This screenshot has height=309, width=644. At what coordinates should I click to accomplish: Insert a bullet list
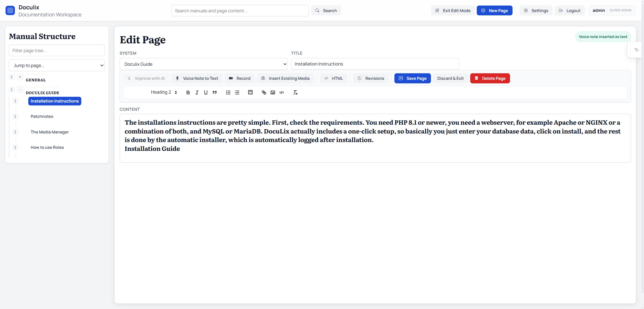237,92
